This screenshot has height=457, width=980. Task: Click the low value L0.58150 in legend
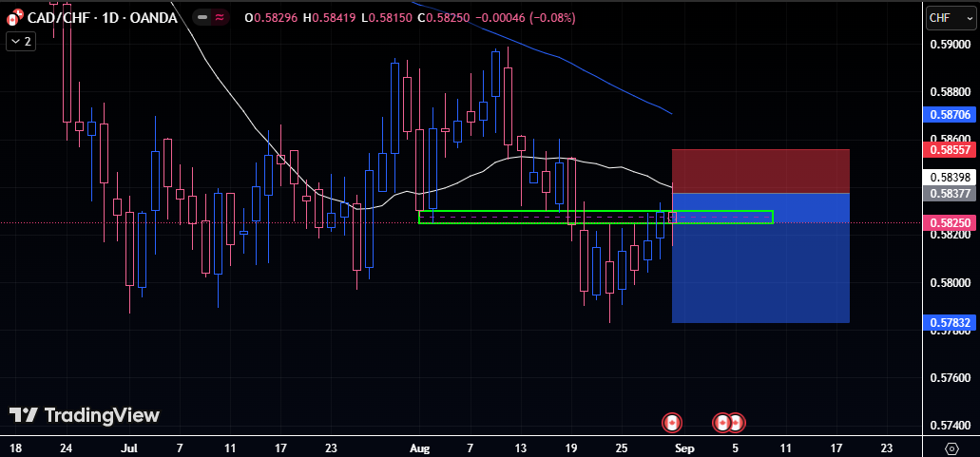386,18
